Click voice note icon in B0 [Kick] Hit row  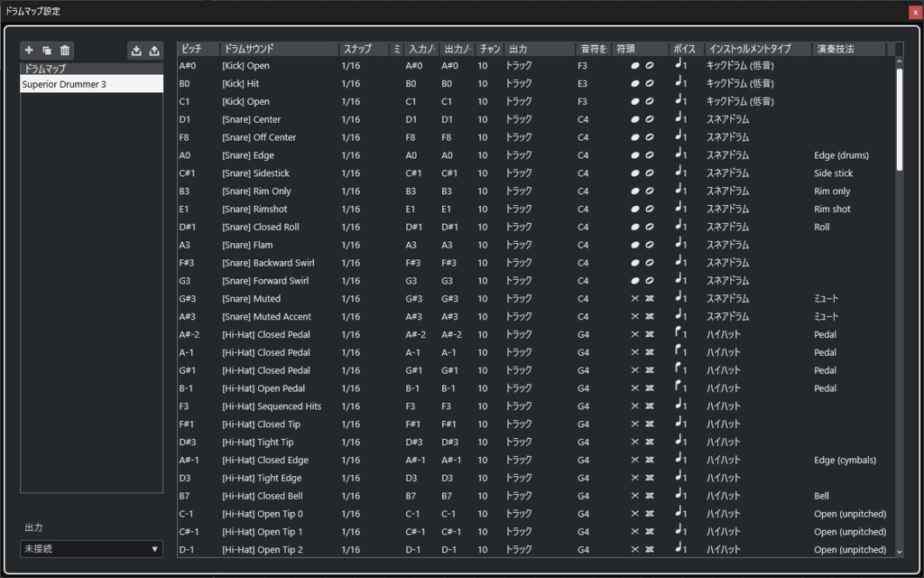coord(680,82)
